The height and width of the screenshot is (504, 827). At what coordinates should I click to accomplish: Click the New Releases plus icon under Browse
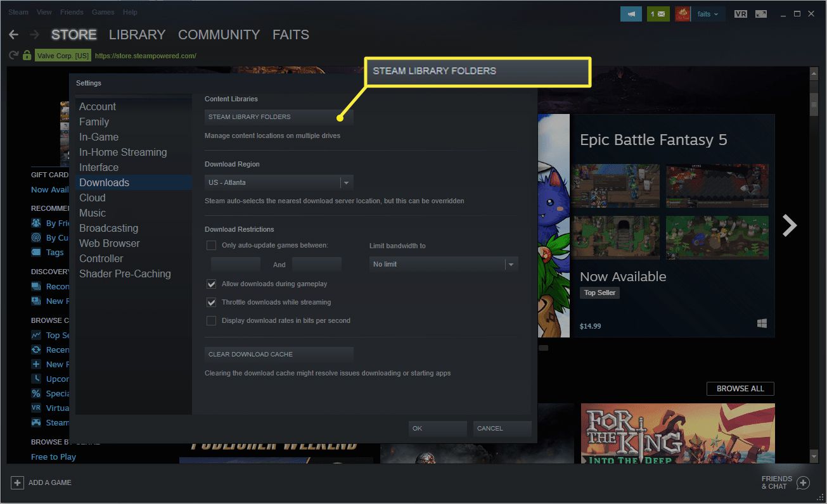(x=36, y=364)
